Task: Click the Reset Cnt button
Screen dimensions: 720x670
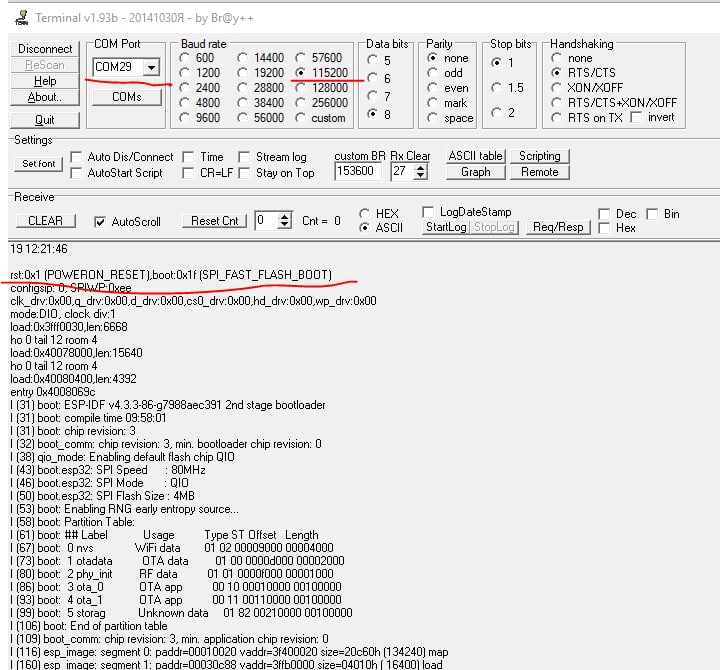Action: coord(214,221)
